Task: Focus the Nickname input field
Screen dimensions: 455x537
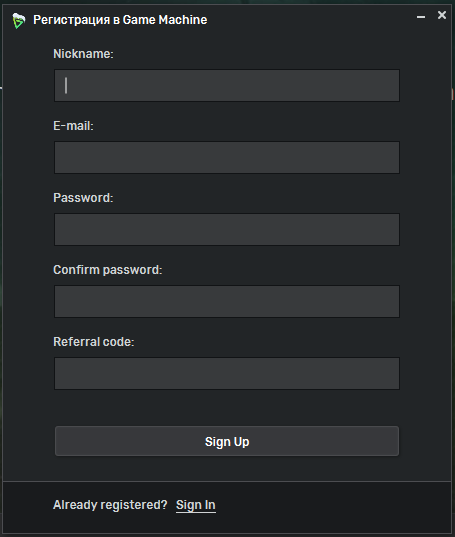Action: click(227, 85)
